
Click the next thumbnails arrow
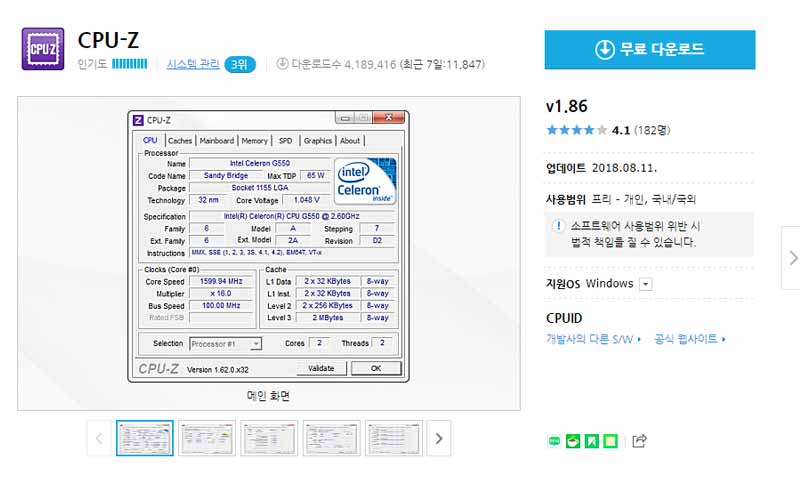click(x=439, y=438)
